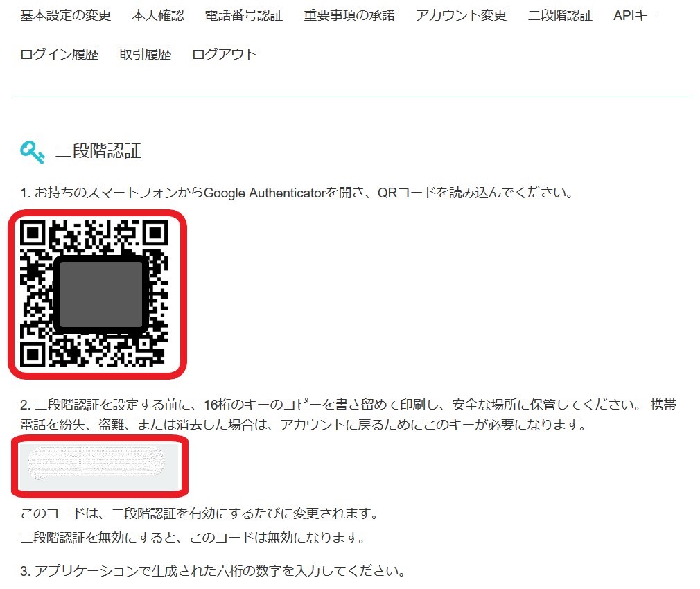Open the APIキー page
The width and height of the screenshot is (700, 589).
[637, 16]
